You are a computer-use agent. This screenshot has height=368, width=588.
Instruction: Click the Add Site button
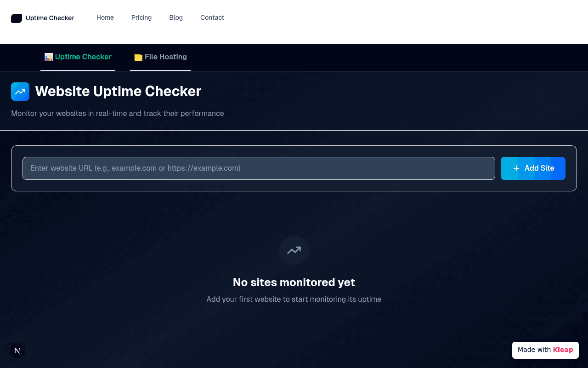533,168
